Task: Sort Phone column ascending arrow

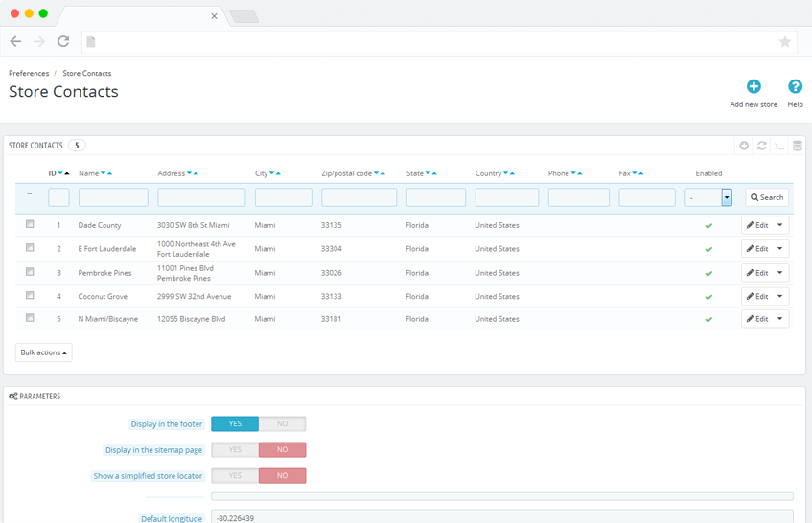Action: (579, 173)
